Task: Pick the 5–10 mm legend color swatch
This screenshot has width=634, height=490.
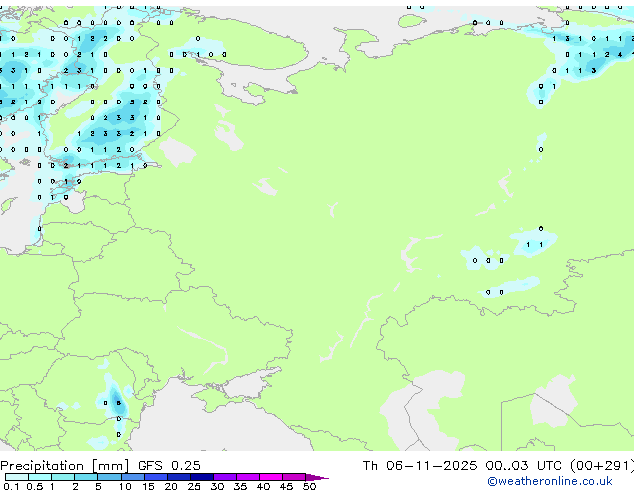Action: tap(109, 477)
